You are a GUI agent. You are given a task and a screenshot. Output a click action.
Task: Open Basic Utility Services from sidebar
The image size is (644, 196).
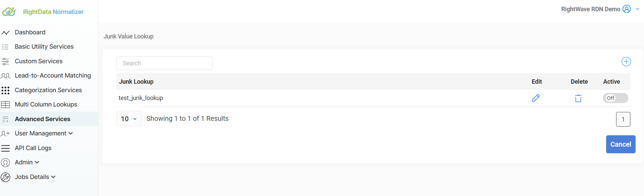[x=44, y=47]
